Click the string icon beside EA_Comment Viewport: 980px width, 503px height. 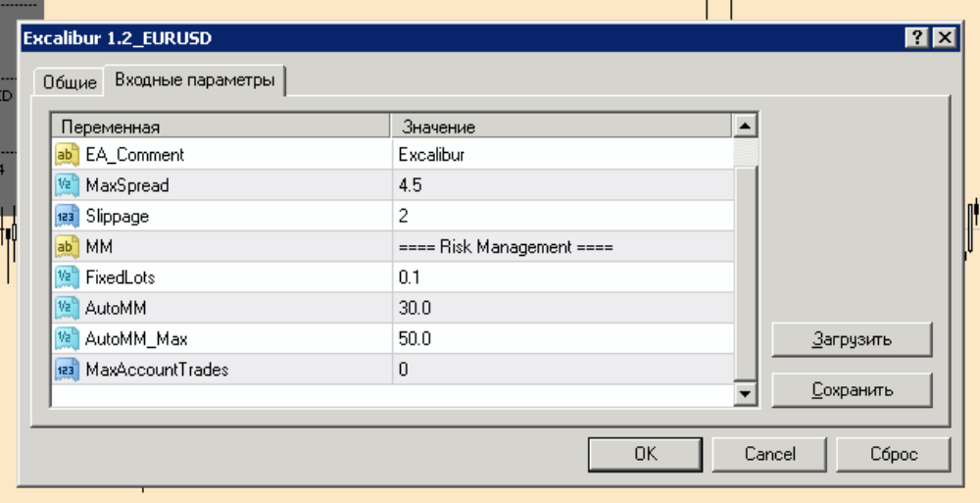tap(67, 155)
